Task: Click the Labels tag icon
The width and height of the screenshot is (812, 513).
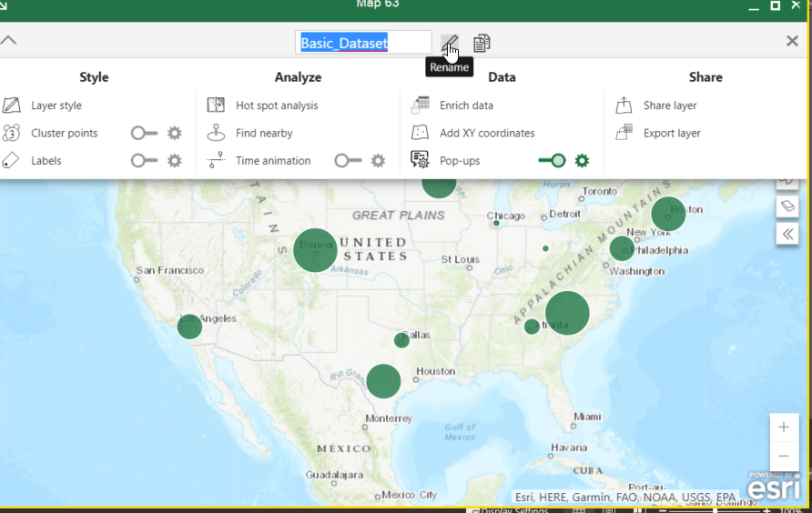Action: click(x=11, y=160)
